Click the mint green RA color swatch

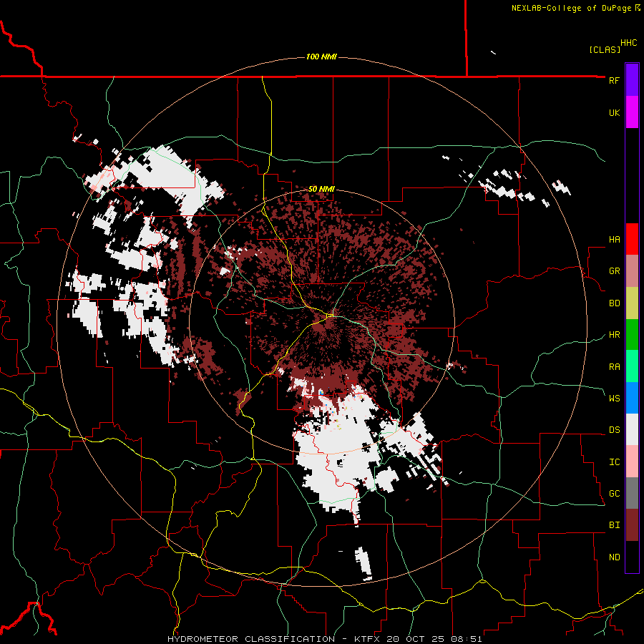pos(632,366)
